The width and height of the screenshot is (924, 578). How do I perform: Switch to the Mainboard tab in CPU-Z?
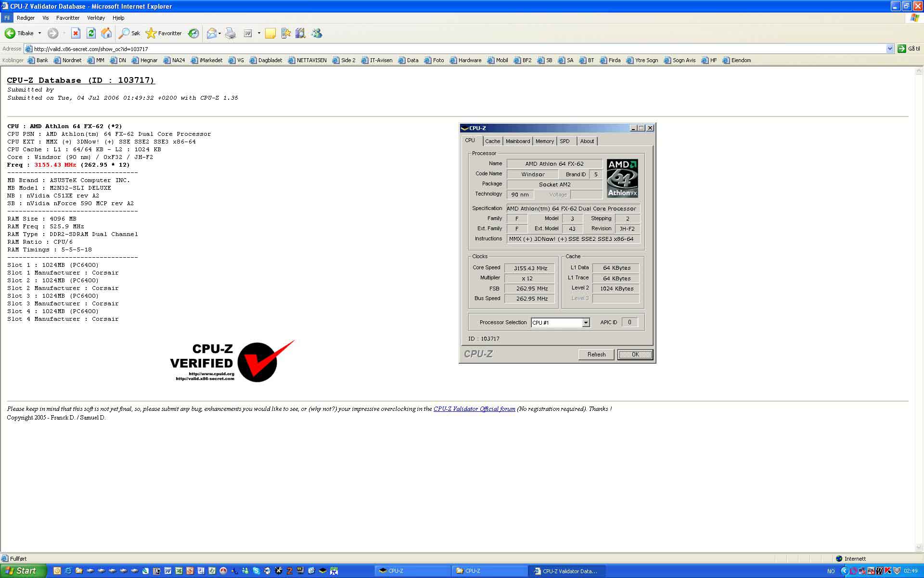518,141
